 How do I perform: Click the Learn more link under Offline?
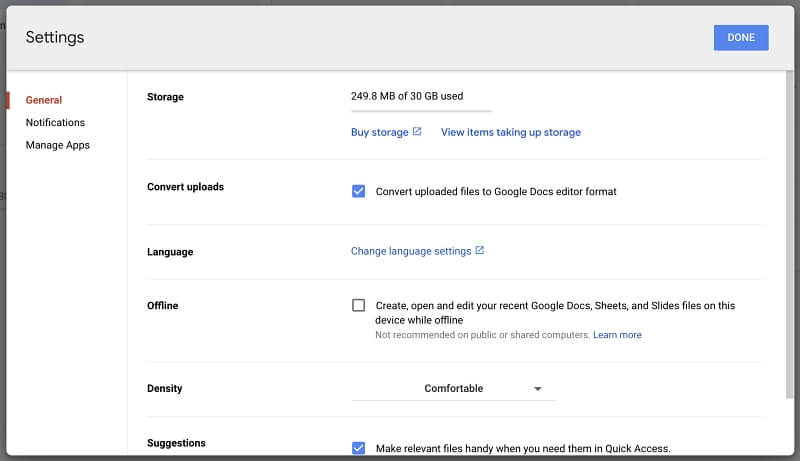(x=617, y=335)
